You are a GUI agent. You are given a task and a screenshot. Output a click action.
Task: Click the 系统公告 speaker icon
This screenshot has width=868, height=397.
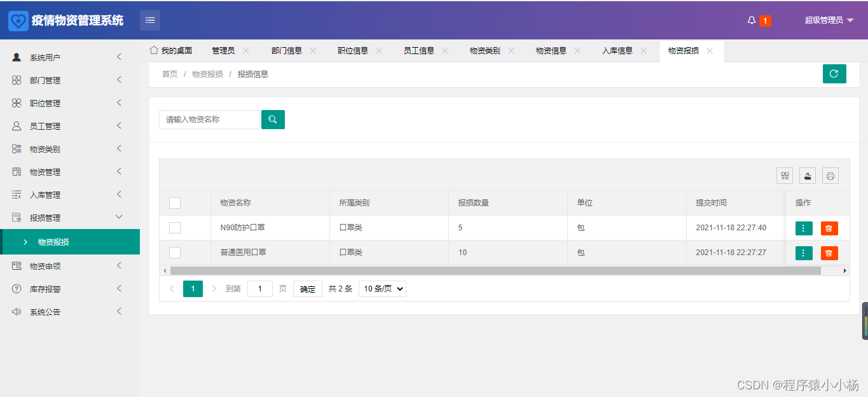[x=17, y=312]
